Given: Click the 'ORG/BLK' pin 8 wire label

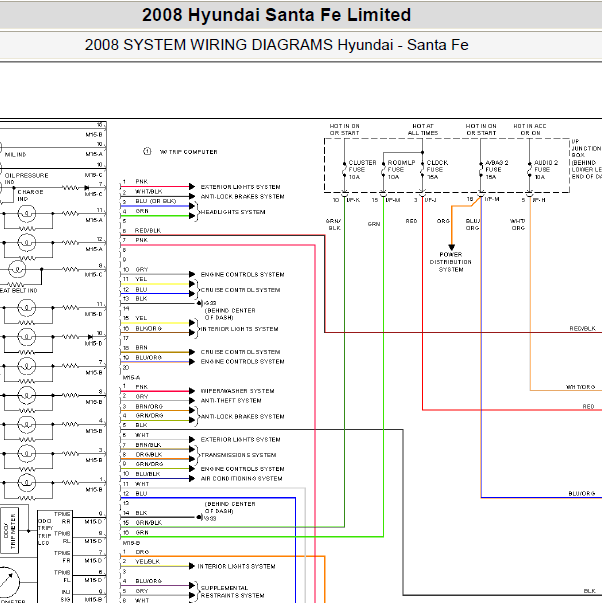Looking at the screenshot, I should (x=148, y=455).
